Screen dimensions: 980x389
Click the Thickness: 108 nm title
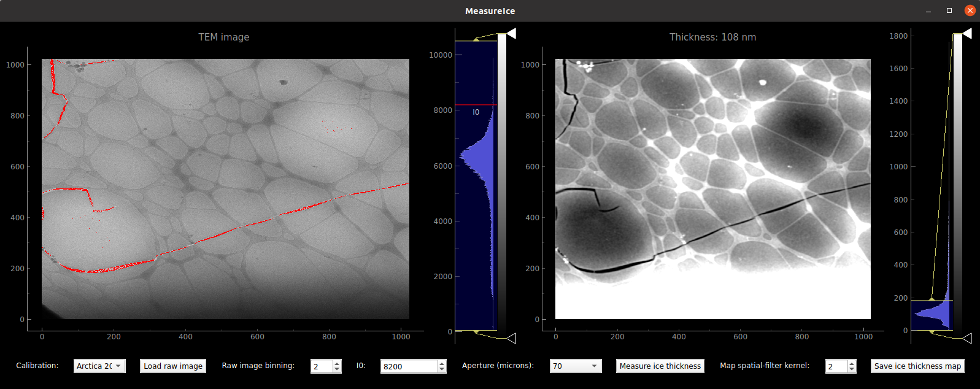coord(712,37)
